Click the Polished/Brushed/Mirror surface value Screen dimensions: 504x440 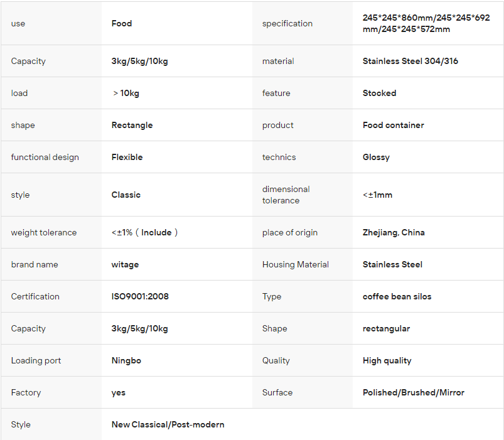click(414, 392)
